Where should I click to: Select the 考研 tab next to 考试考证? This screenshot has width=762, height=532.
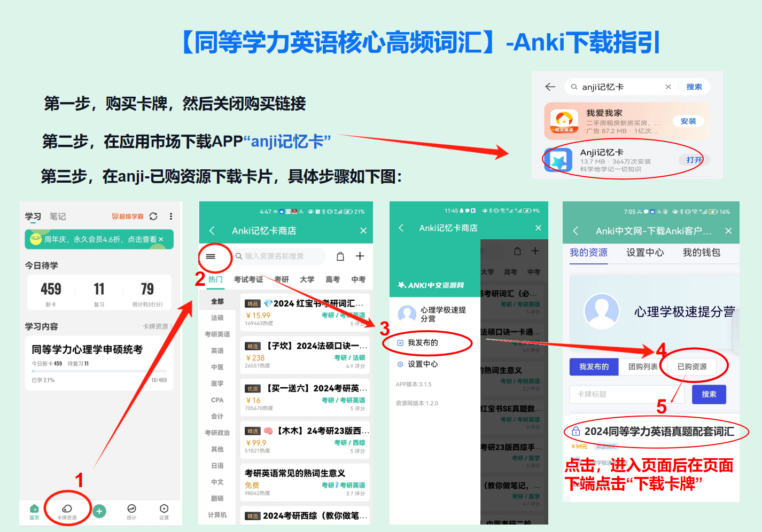pyautogui.click(x=282, y=279)
